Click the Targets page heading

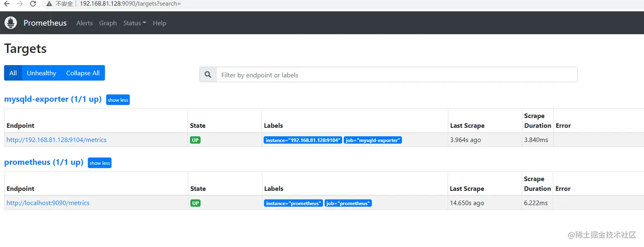point(25,49)
